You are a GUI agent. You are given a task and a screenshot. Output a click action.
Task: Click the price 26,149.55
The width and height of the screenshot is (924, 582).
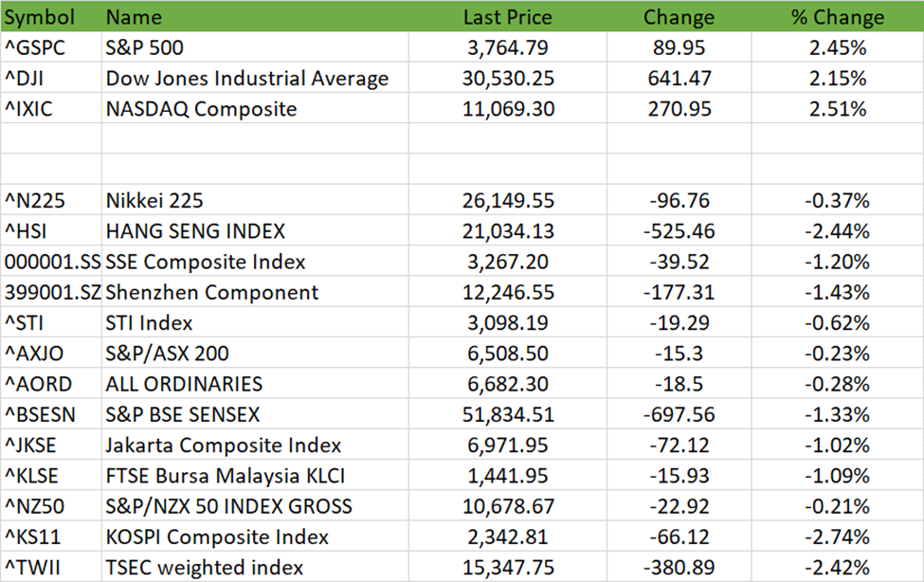[x=508, y=201]
